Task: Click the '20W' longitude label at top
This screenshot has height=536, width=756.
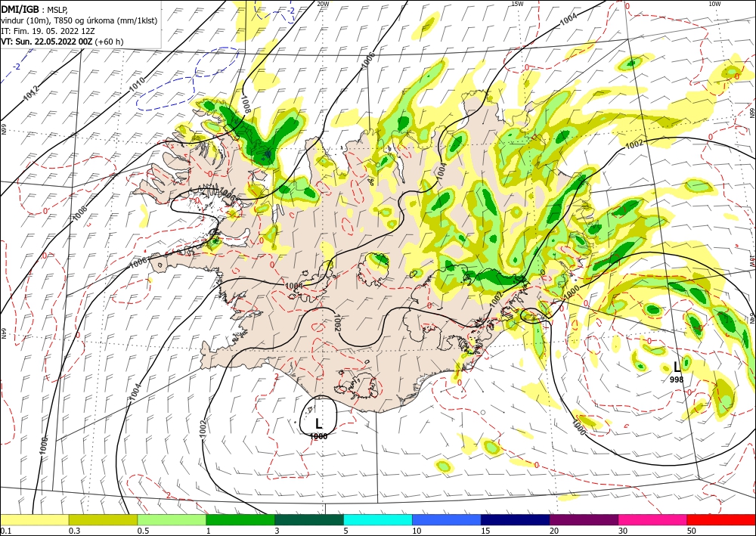Action: pos(323,4)
